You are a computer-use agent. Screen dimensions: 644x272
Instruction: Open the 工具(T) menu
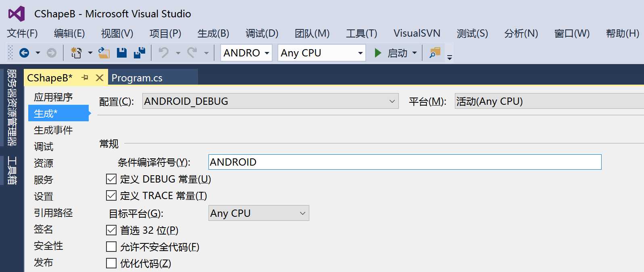pos(362,33)
